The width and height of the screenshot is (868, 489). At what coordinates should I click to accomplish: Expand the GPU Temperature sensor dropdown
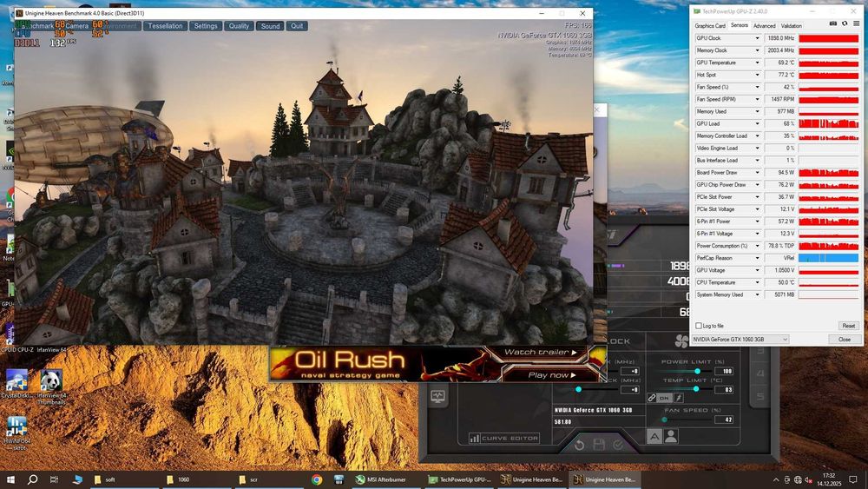tap(757, 63)
